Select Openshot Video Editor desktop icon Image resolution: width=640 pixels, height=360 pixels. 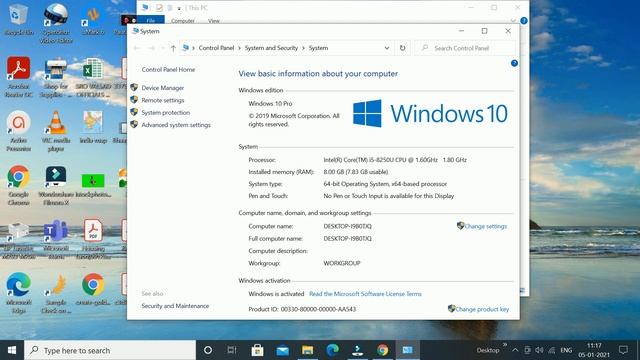(56, 23)
